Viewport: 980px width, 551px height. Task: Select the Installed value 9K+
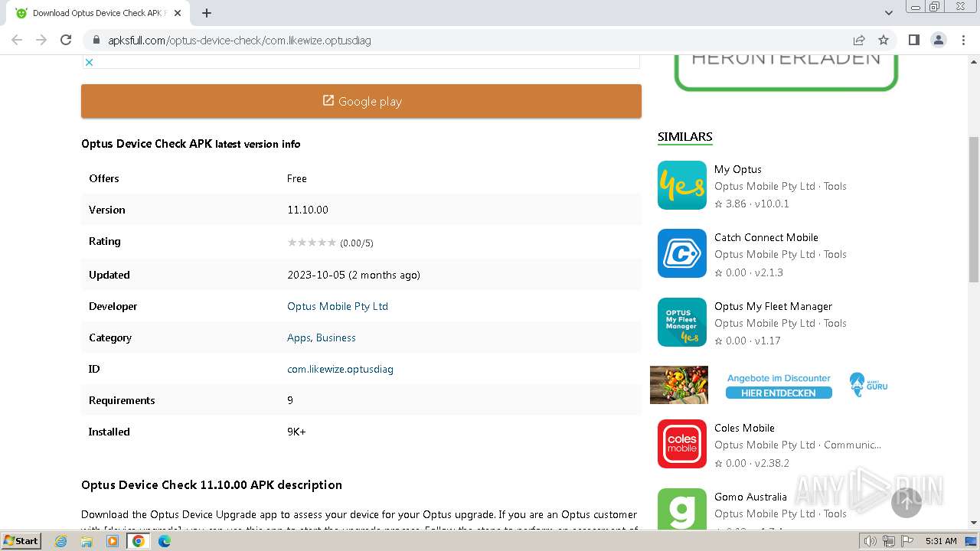(296, 432)
